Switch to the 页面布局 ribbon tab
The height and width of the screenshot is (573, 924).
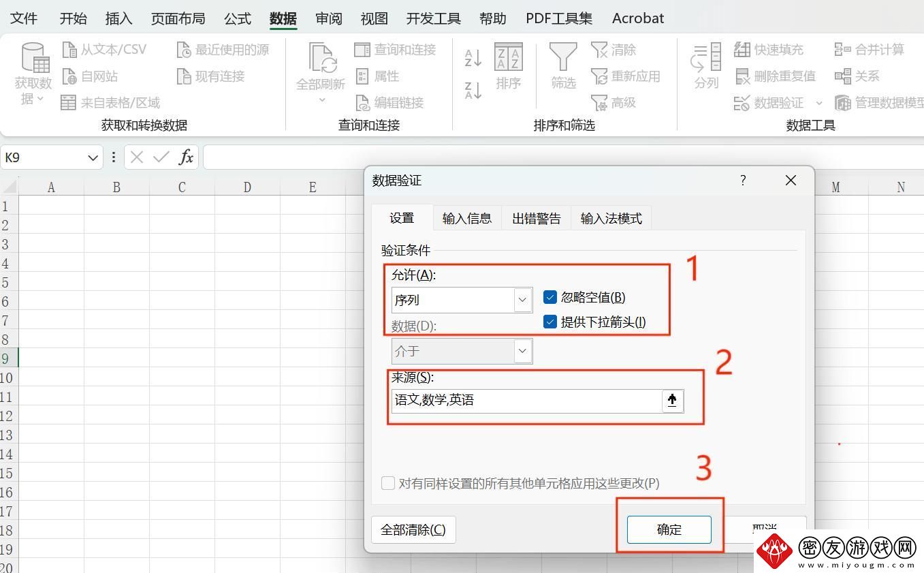click(x=178, y=18)
